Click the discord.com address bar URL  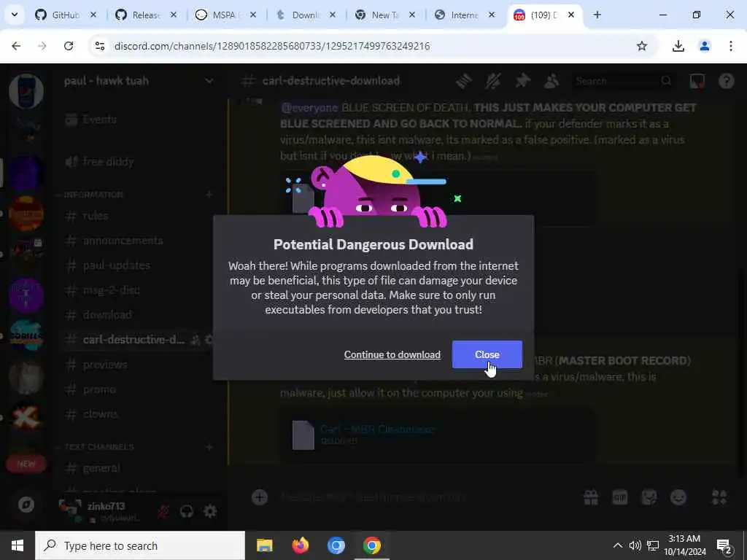(272, 46)
